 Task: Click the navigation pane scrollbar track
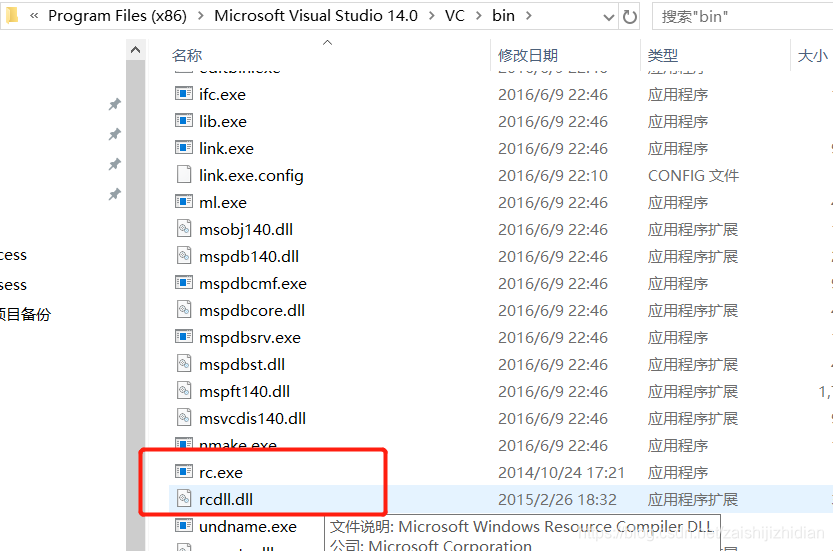click(135, 305)
